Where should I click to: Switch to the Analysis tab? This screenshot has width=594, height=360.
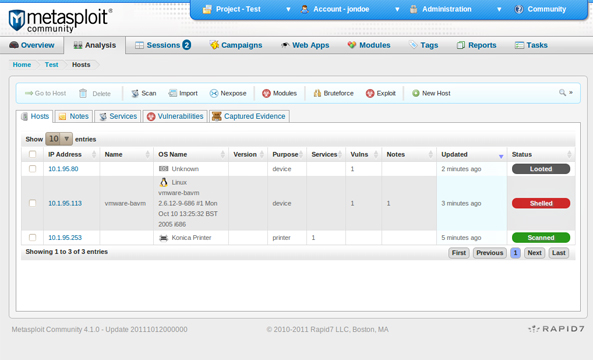click(95, 45)
